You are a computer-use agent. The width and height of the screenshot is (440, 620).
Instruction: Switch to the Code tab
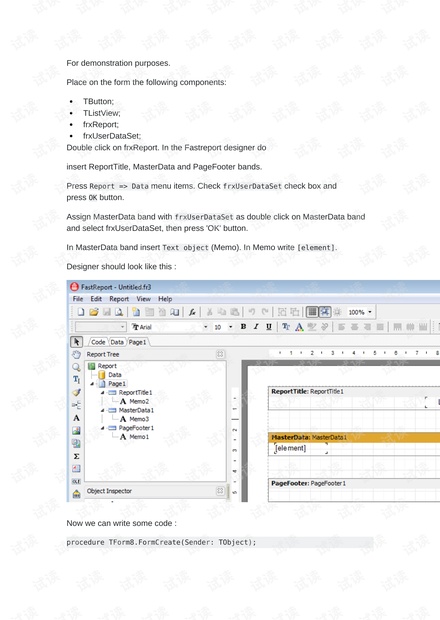tap(98, 342)
